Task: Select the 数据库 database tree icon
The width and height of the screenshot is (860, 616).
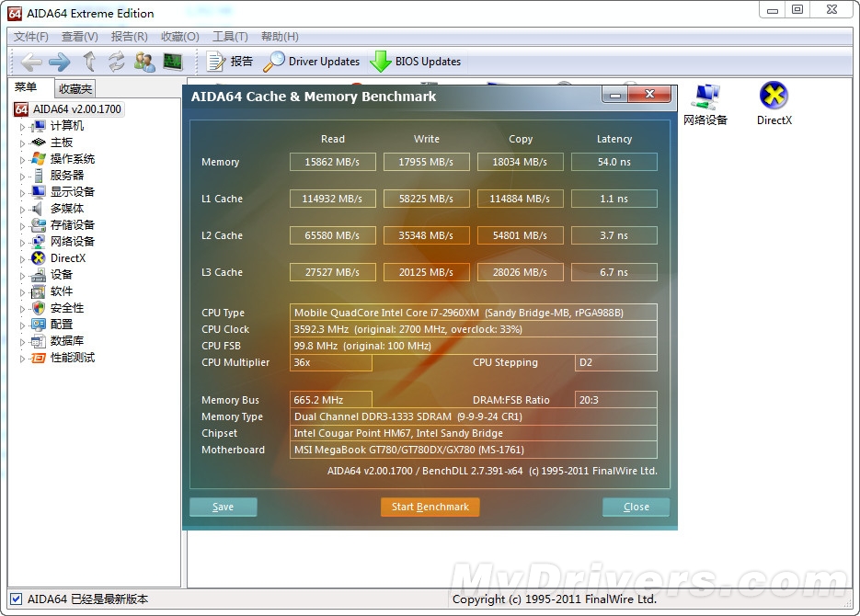Action: tap(38, 341)
